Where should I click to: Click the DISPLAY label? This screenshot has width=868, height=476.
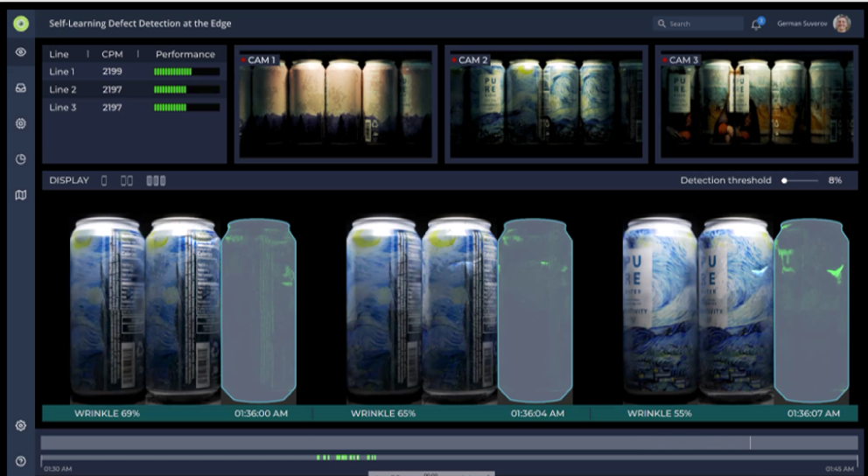(69, 180)
